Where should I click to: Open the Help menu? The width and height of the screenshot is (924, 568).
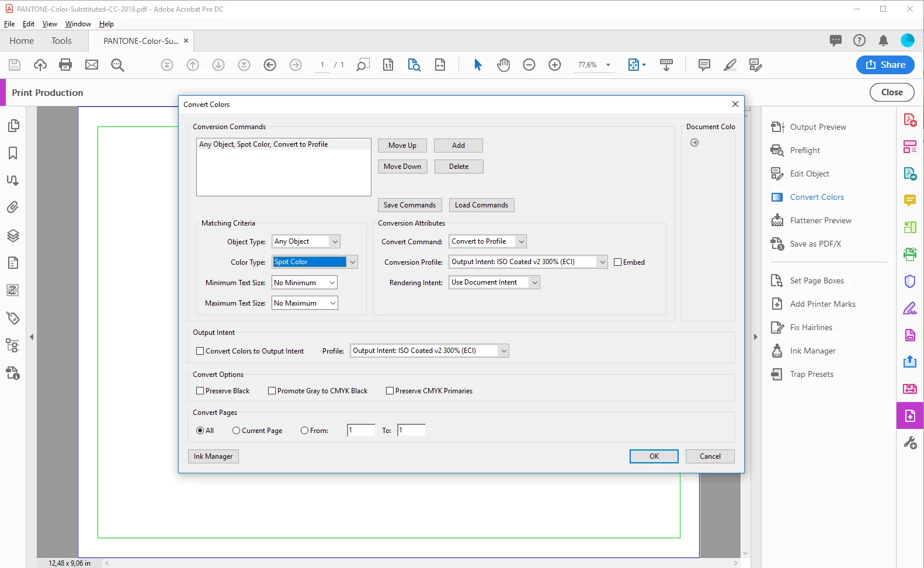(x=106, y=24)
